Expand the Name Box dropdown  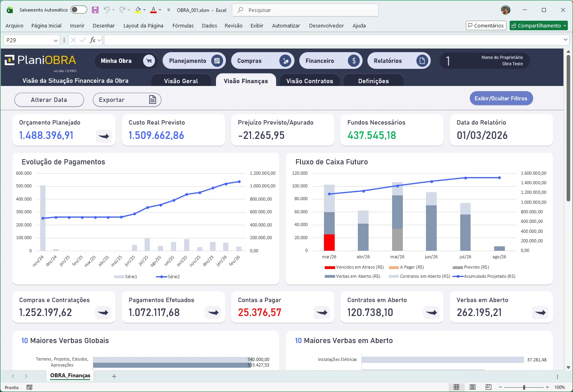point(56,40)
